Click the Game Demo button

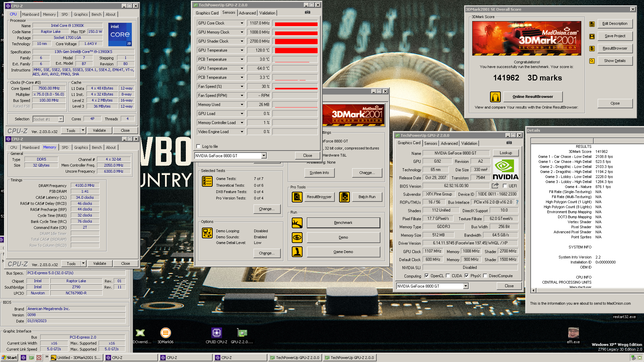[343, 252]
